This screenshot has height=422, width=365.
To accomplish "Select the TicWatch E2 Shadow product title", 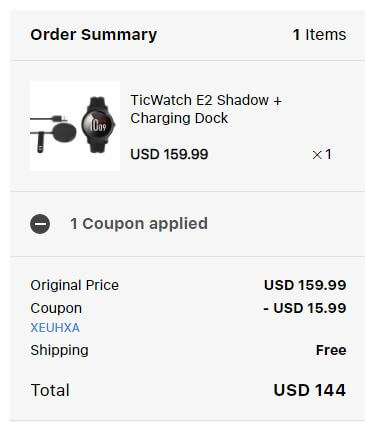I will click(206, 109).
